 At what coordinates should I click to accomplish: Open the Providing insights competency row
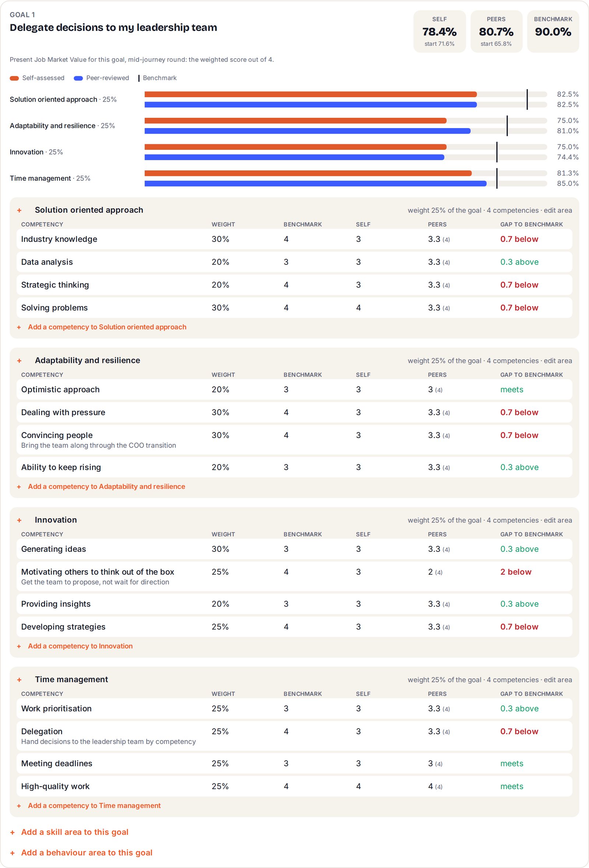294,604
